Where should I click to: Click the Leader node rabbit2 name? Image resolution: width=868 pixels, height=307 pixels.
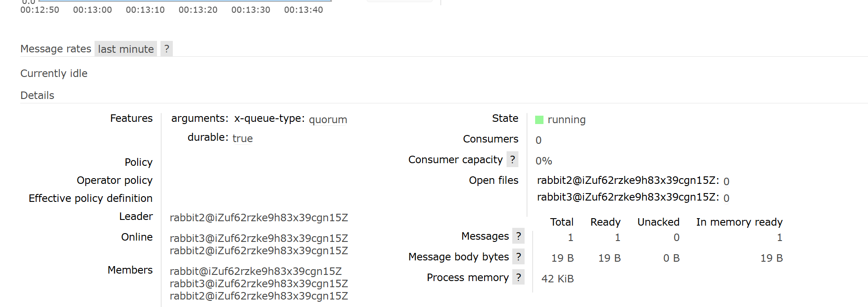point(259,218)
